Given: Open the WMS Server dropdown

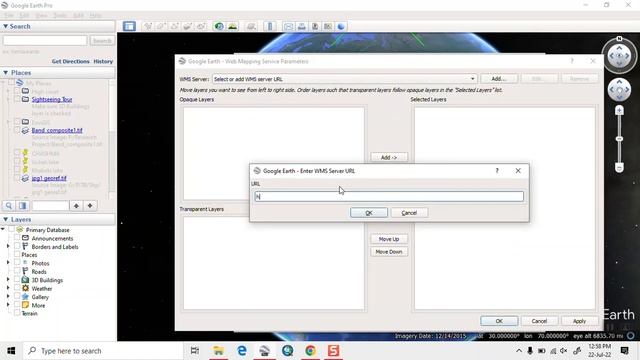Looking at the screenshot, I should 472,79.
